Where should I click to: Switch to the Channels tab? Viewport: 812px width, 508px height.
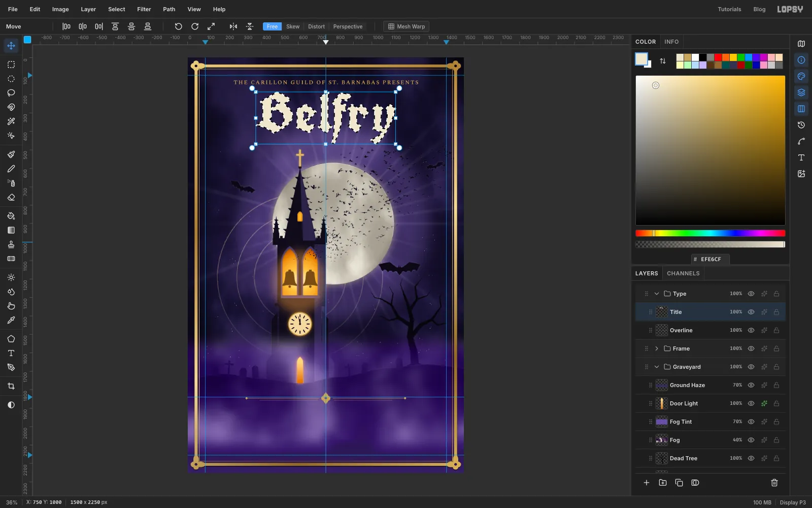(683, 273)
